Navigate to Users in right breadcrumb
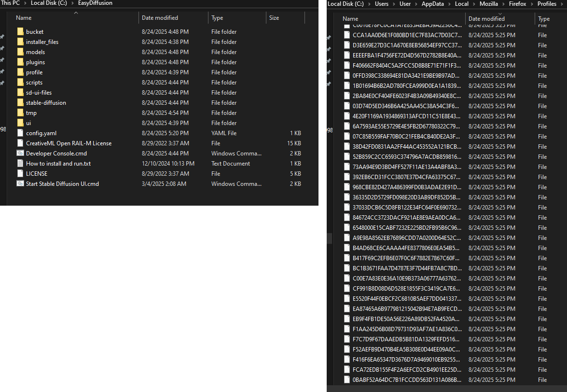 pos(382,3)
